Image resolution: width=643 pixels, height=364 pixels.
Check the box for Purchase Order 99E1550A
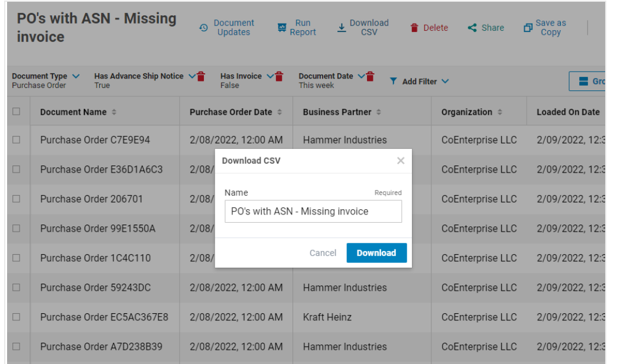click(17, 228)
